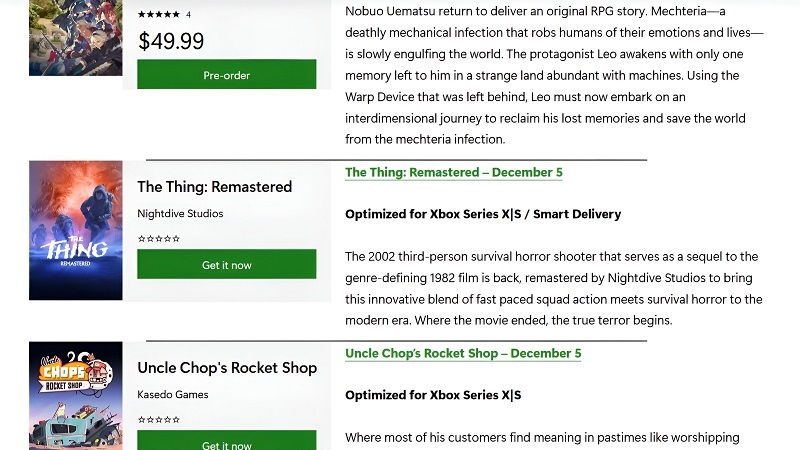Image resolution: width=800 pixels, height=450 pixels.
Task: Click the filled five-star rating above $49.99
Action: click(158, 15)
